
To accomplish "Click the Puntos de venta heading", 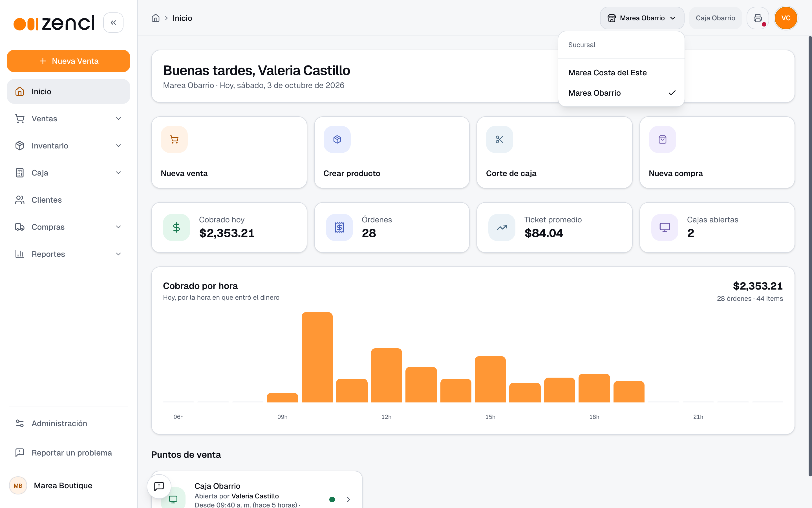I will tap(186, 455).
